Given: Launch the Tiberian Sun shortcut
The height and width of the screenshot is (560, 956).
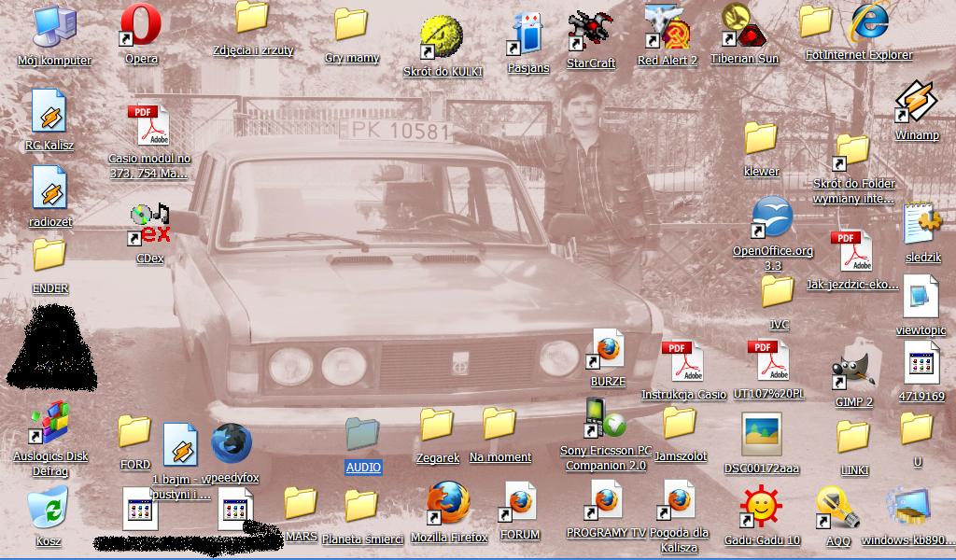Looking at the screenshot, I should (743, 26).
